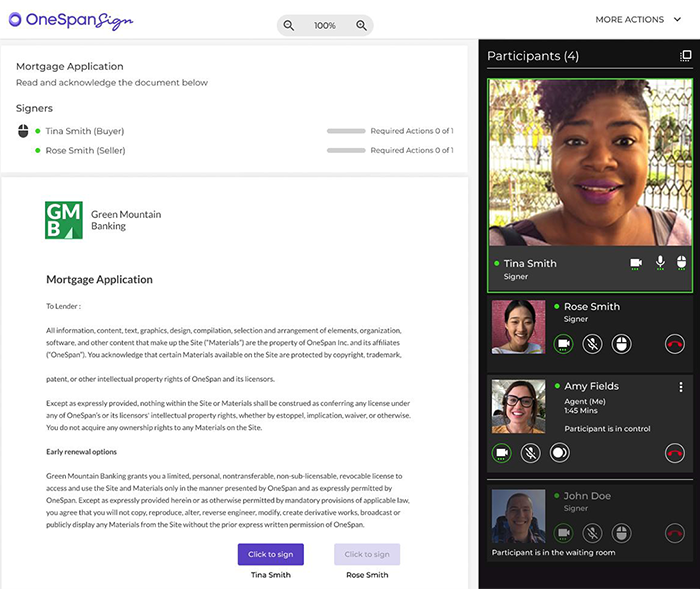Click the Tina Smith label under sign button
Viewport: 700px width, 589px height.
(271, 575)
